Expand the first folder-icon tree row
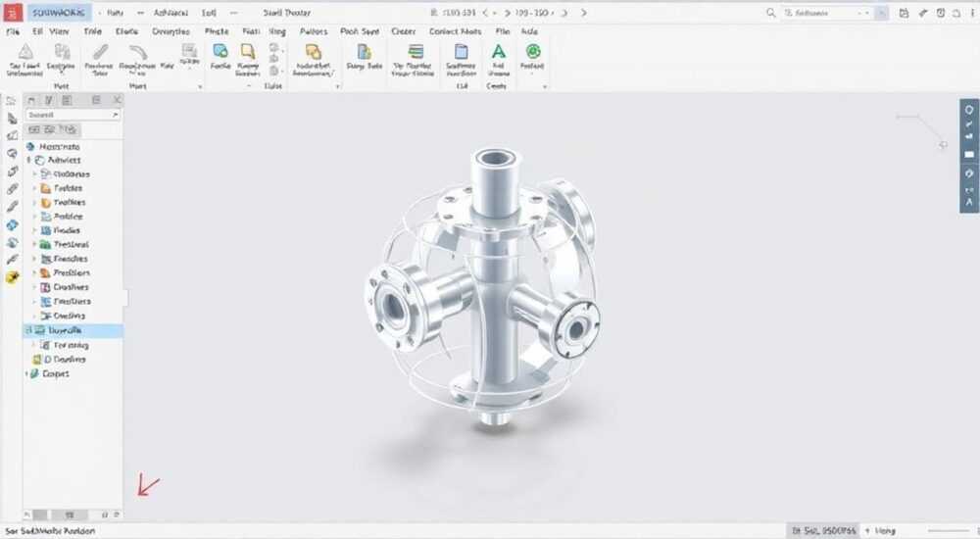This screenshot has height=539, width=980. (35, 187)
